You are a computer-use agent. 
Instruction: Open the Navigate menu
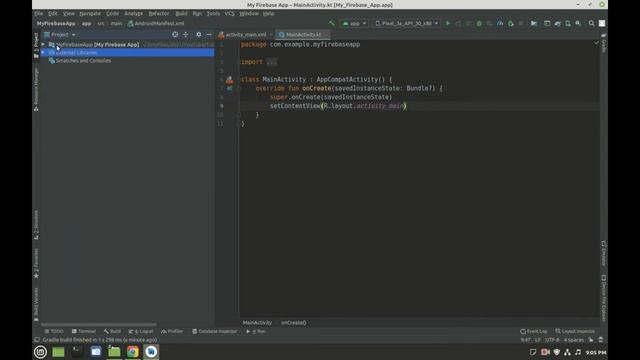[x=90, y=13]
